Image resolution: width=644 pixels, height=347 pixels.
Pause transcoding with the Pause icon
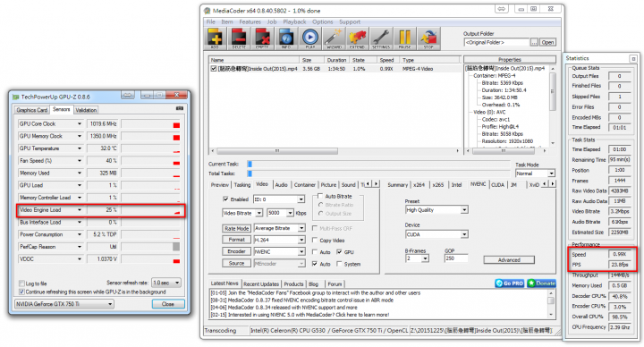pos(405,38)
